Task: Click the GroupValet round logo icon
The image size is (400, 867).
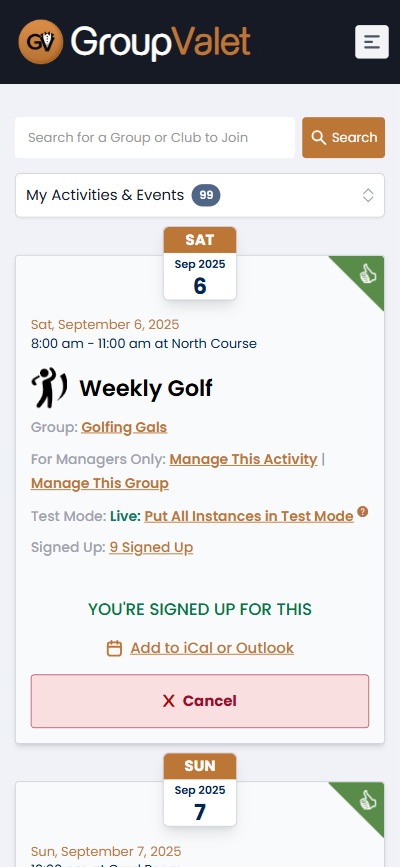Action: click(x=40, y=41)
